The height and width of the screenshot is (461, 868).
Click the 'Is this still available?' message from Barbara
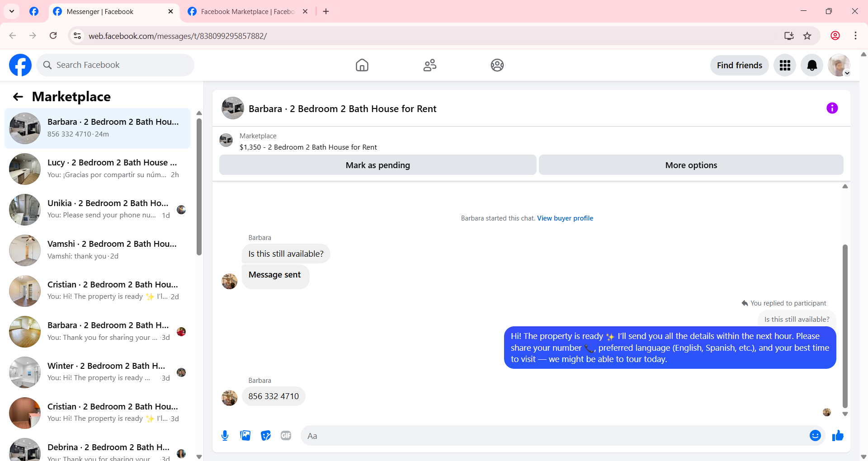click(286, 254)
